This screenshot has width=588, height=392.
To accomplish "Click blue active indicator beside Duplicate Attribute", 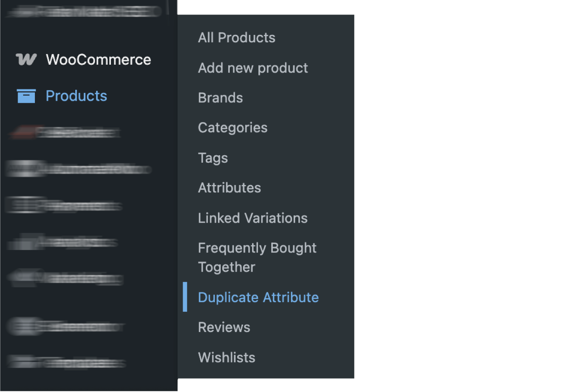I will 185,297.
